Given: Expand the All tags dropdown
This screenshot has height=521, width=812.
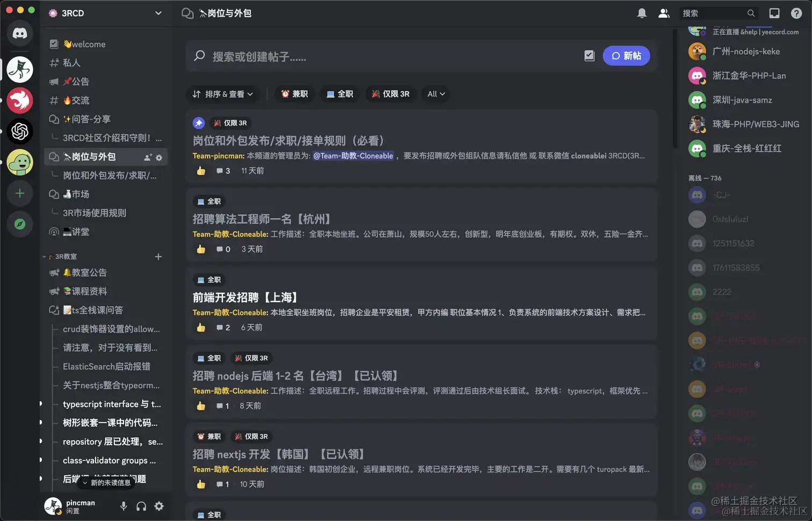Looking at the screenshot, I should point(436,94).
